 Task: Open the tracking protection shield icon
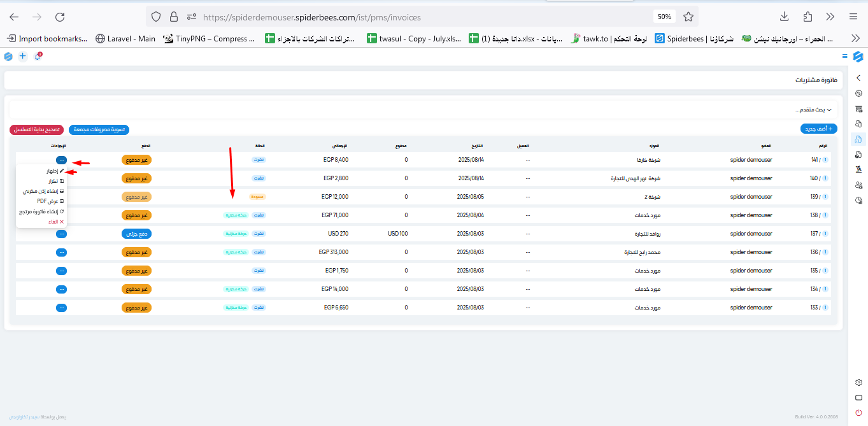click(x=156, y=17)
